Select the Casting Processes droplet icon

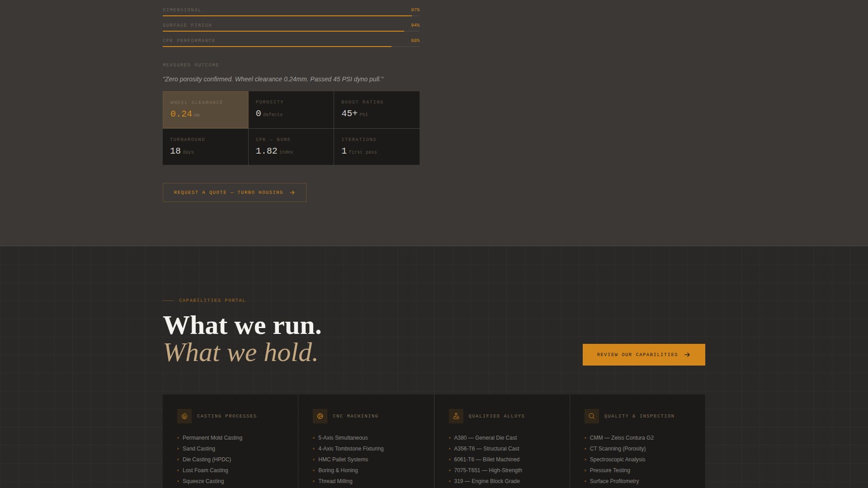coord(184,416)
